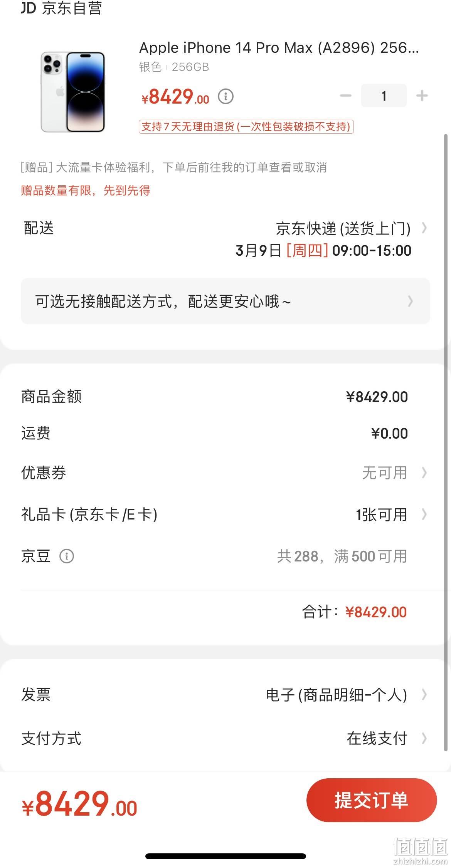Open the 支付方式 payment method chevron

coord(424,739)
